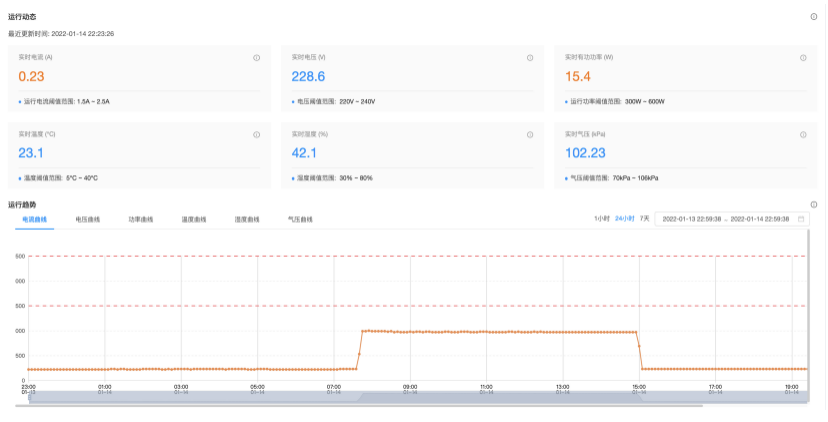The image size is (828, 422).
Task: Click the voltage value 228.6
Action: click(x=308, y=77)
